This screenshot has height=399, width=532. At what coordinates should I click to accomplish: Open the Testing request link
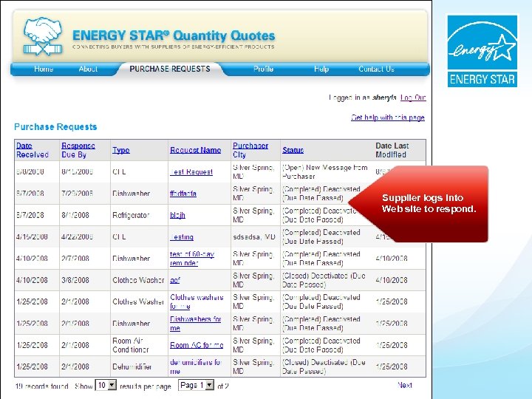tap(182, 237)
